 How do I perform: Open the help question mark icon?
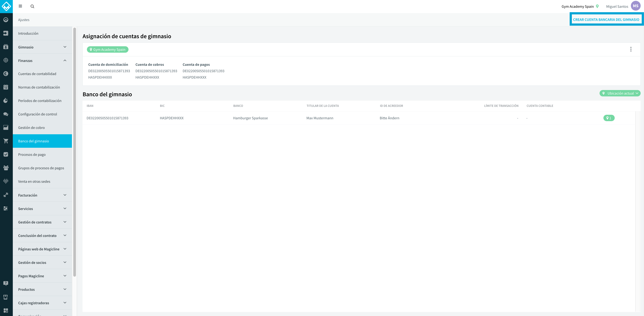[x=6, y=283]
